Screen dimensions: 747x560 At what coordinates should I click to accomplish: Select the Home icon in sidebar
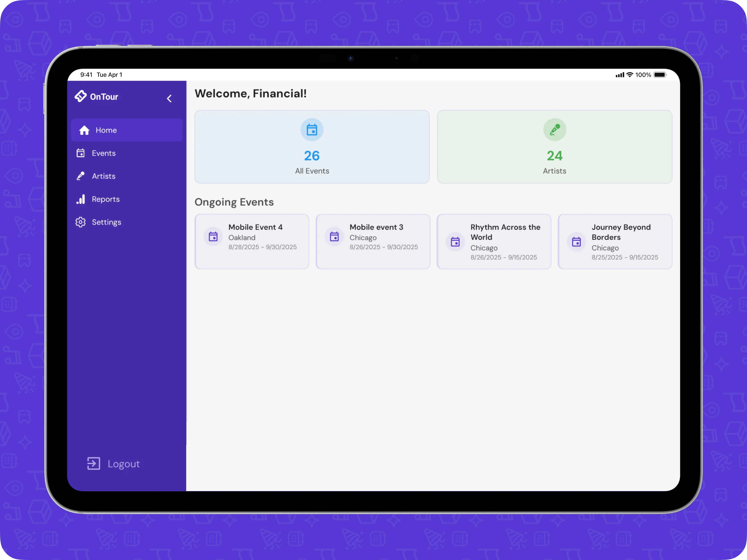point(84,130)
